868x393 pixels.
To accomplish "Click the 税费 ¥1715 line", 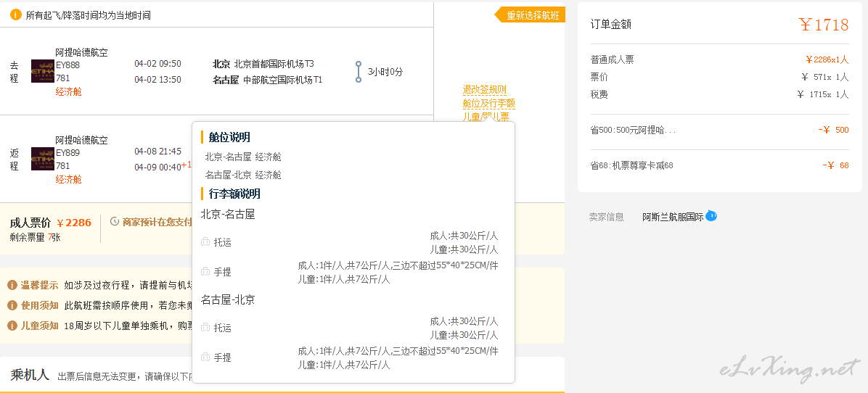I will (x=719, y=94).
